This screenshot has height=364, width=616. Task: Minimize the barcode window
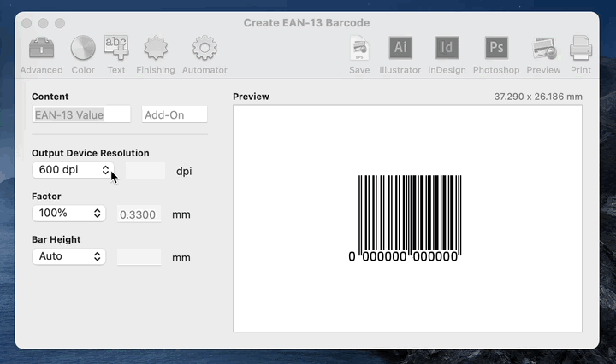(44, 23)
